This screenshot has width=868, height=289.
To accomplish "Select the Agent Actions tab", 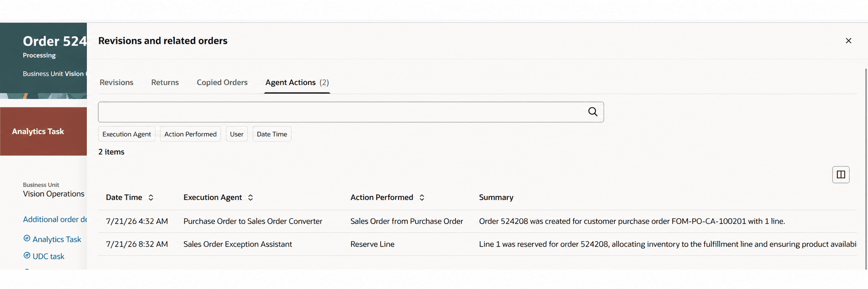I will (297, 82).
